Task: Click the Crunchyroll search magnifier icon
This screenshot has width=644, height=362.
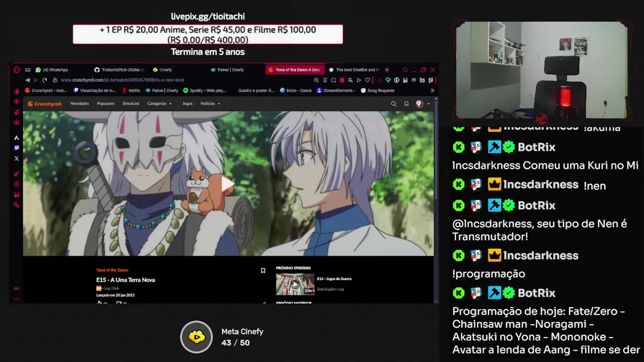Action: click(393, 104)
